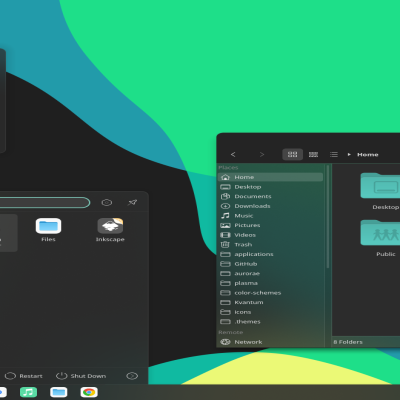Open Trash in the Places sidebar
Viewport: 400px width, 400px height.
point(270,244)
